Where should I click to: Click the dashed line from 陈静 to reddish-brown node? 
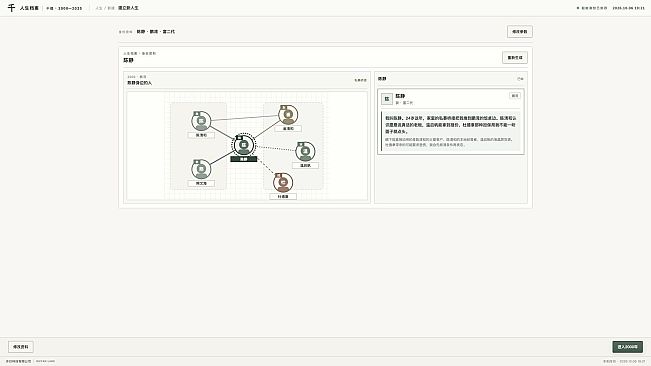[x=266, y=166]
